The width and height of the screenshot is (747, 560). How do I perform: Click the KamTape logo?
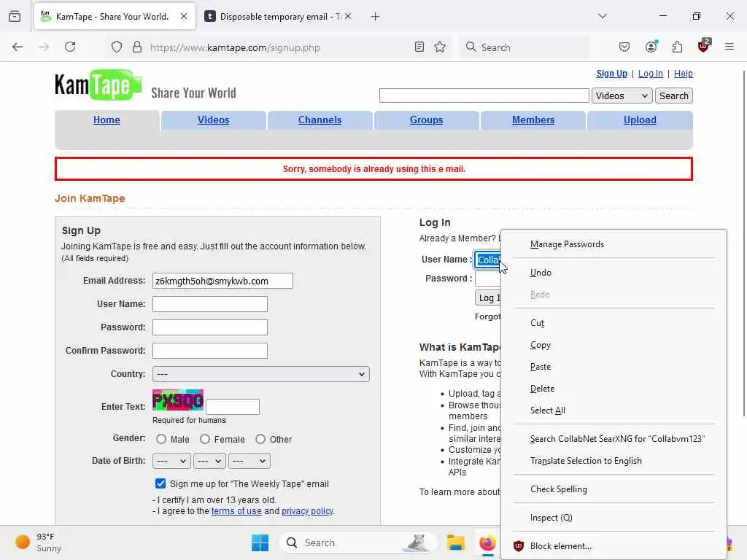click(x=98, y=85)
